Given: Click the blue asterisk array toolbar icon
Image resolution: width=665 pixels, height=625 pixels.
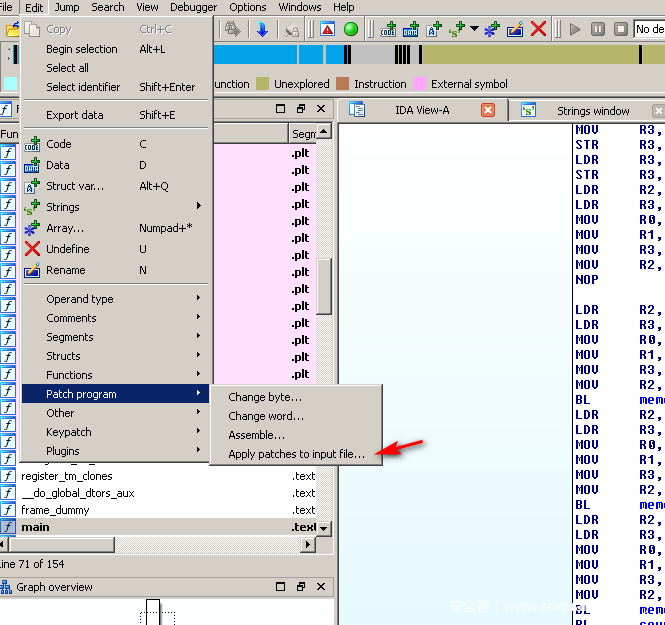Looking at the screenshot, I should coord(491,29).
